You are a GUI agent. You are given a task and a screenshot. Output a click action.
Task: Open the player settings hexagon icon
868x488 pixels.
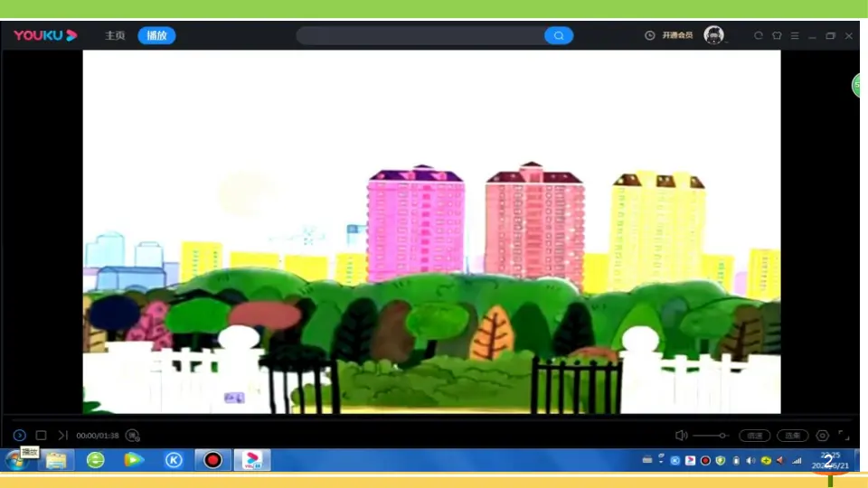822,436
